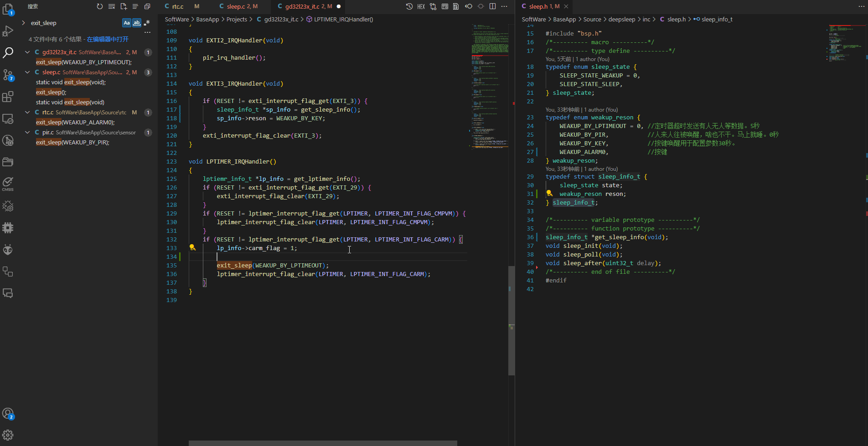Collapse all search results
The image size is (868, 446).
(x=147, y=6)
